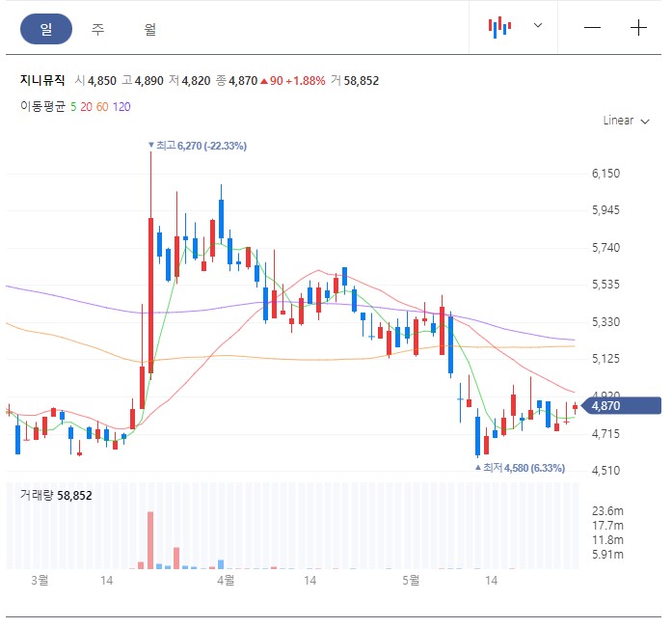The width and height of the screenshot is (672, 628).
Task: Click the 5,740 price axis label
Action: click(605, 248)
